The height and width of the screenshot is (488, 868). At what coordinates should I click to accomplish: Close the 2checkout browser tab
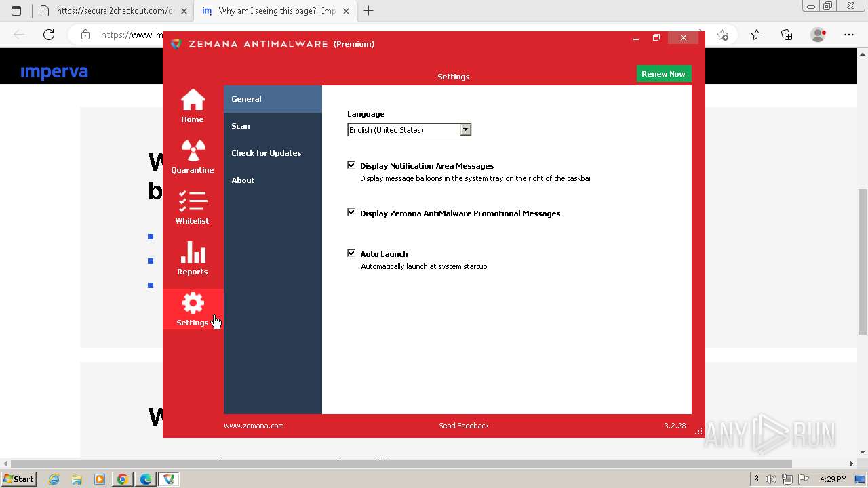tap(184, 11)
